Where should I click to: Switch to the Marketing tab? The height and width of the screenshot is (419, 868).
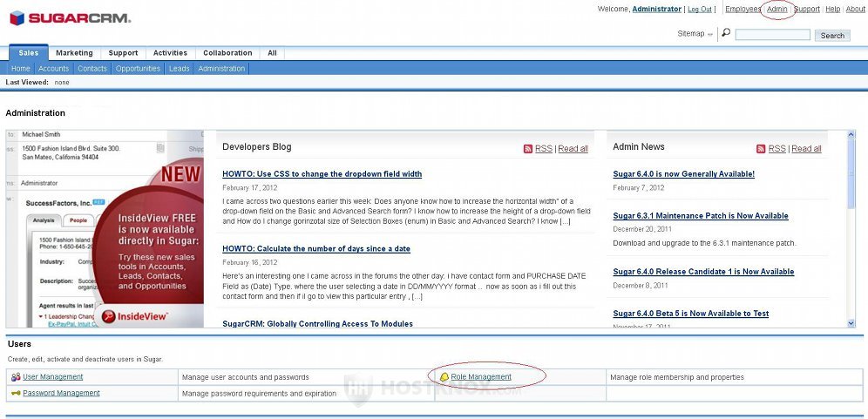pyautogui.click(x=74, y=53)
